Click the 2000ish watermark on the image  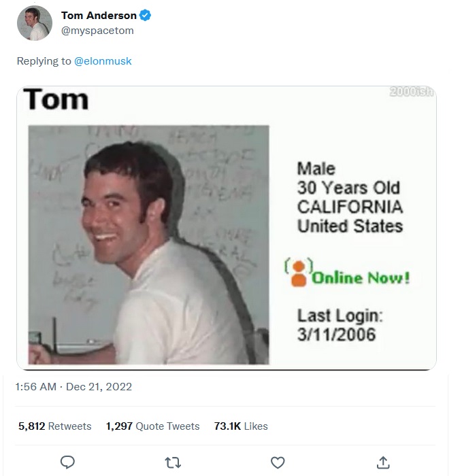[412, 92]
